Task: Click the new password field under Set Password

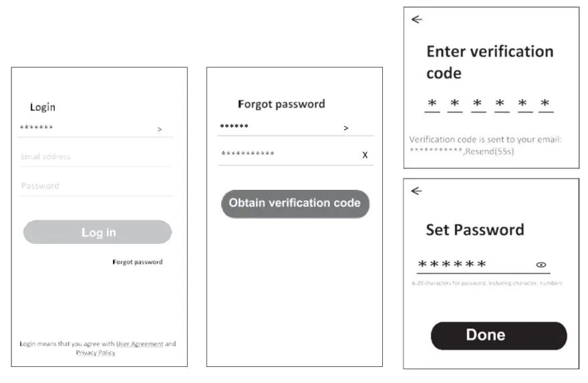Action: point(468,265)
